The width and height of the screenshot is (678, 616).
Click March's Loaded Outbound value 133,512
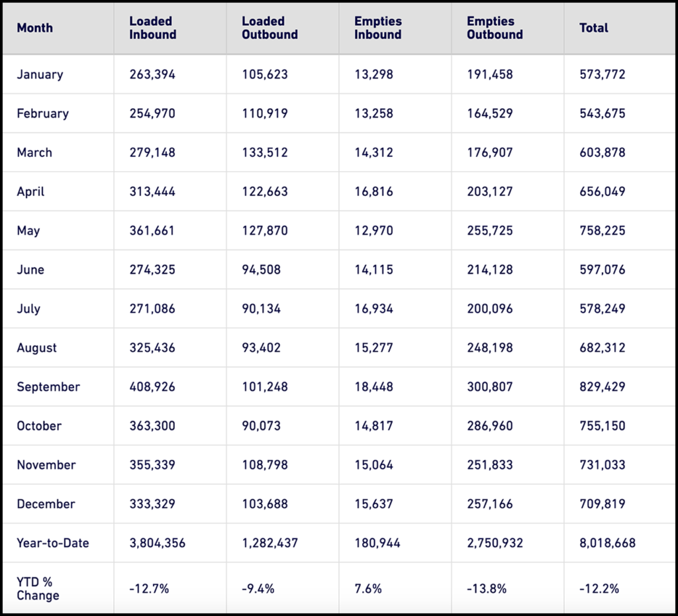pyautogui.click(x=265, y=152)
